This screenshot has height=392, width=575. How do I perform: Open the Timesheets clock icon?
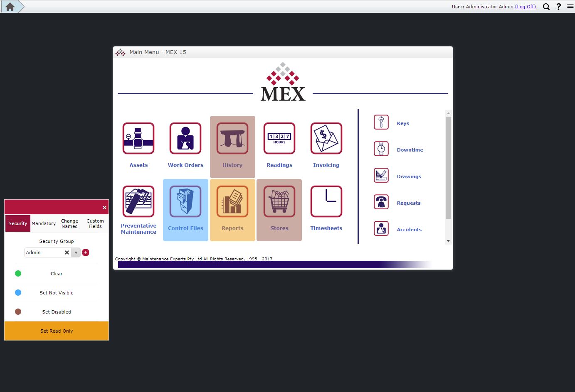326,201
